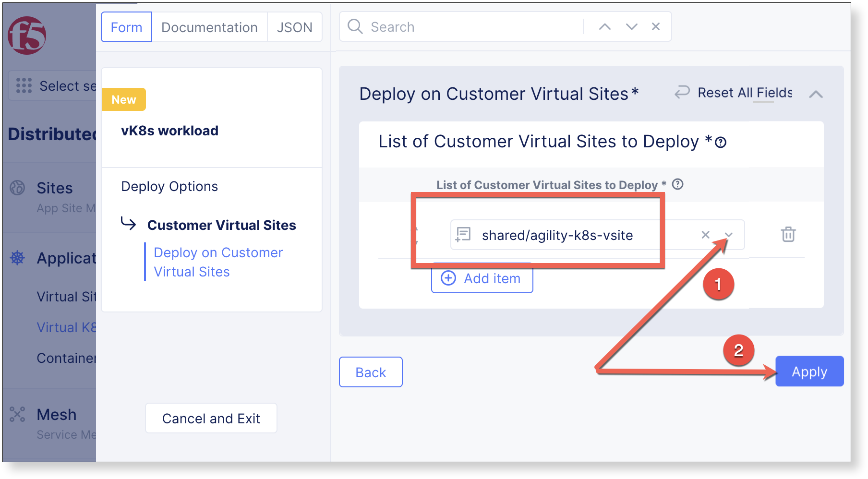
Task: Click the Applications sidebar section label
Action: 66,258
